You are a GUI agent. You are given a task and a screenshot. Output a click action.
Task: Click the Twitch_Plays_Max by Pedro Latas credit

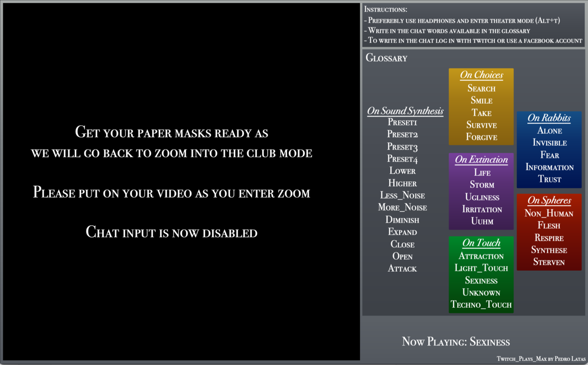pos(541,358)
